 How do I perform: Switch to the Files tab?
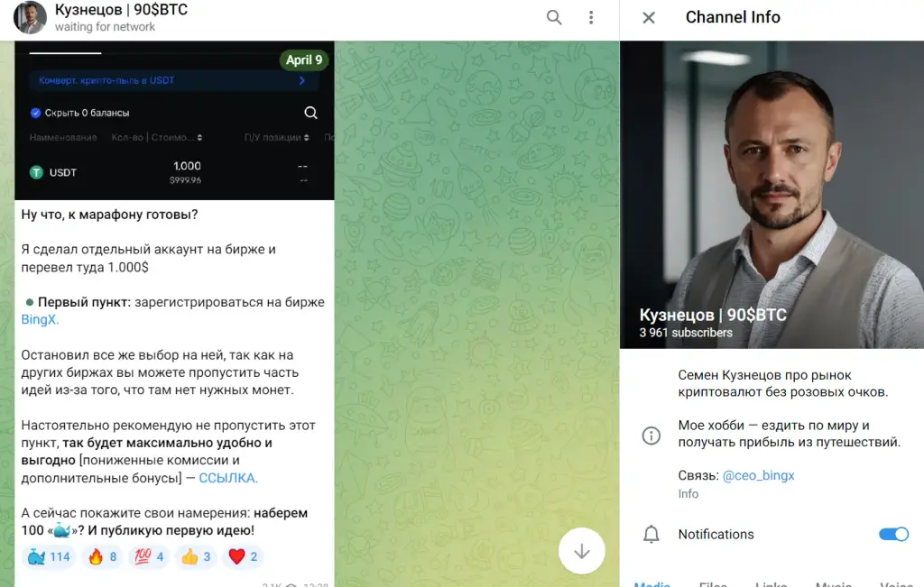point(713,584)
